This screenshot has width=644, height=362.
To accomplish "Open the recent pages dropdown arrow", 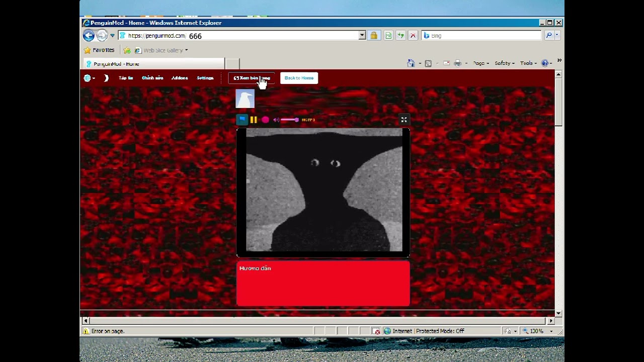I will [112, 36].
